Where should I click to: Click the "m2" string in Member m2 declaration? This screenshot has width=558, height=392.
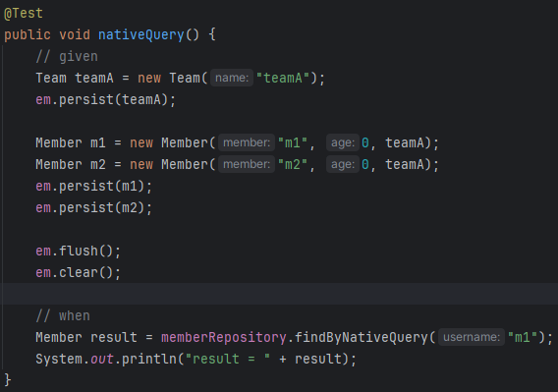click(293, 164)
